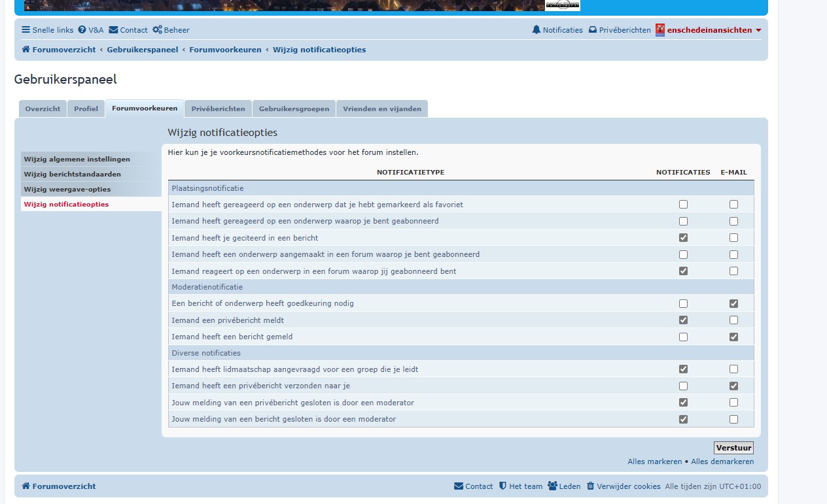Click the Verwijder cookies trash icon

coord(590,486)
